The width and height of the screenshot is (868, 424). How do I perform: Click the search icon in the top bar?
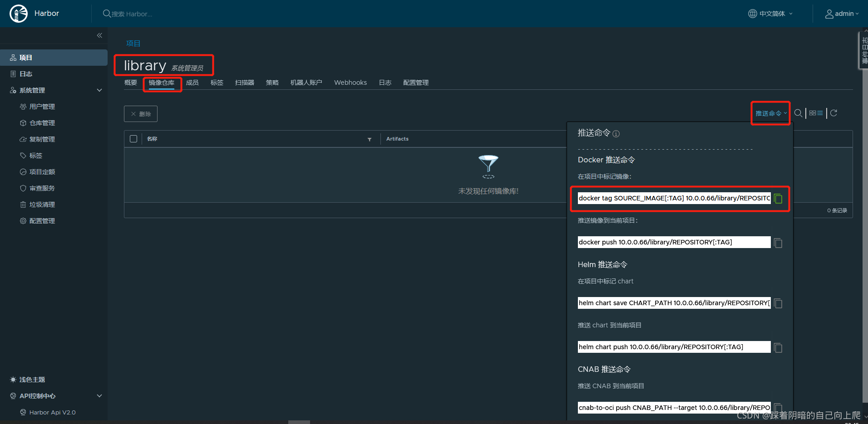(x=107, y=14)
